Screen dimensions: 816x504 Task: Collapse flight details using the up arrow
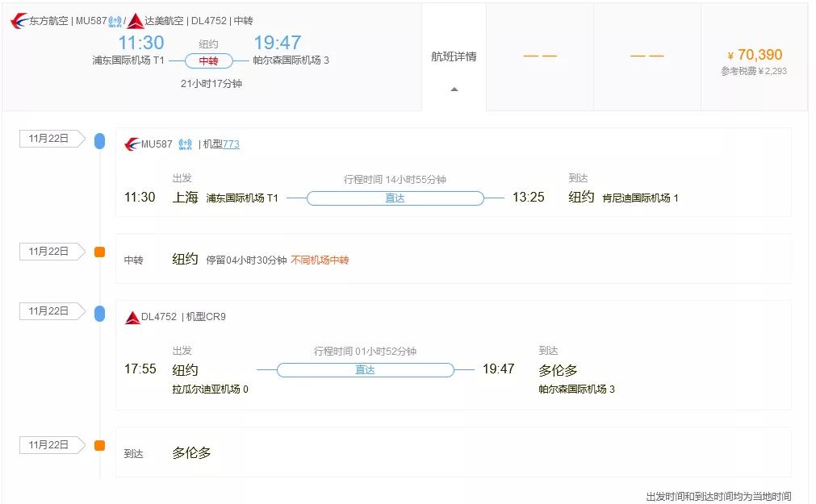(x=453, y=90)
